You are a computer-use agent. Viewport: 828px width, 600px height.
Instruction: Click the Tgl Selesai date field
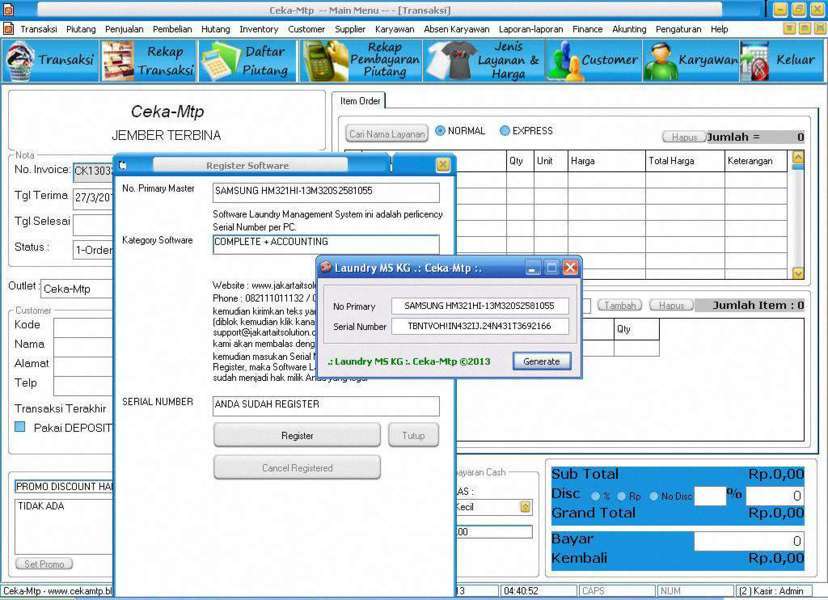point(93,224)
